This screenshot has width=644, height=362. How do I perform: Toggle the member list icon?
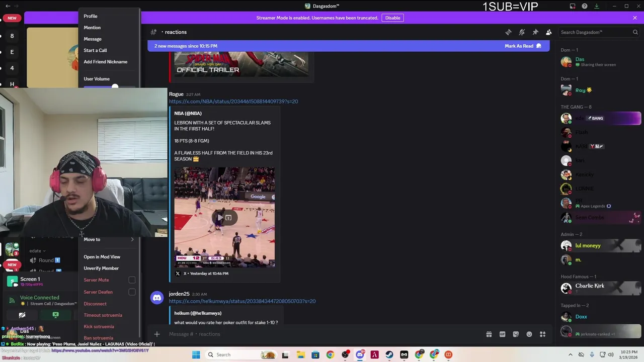click(x=549, y=32)
